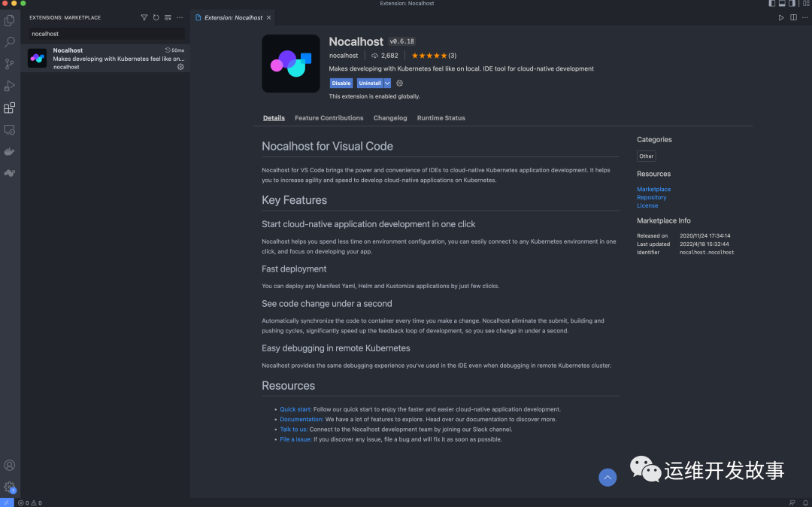812x507 pixels.
Task: Open the Remote Explorer view
Action: coord(9,129)
